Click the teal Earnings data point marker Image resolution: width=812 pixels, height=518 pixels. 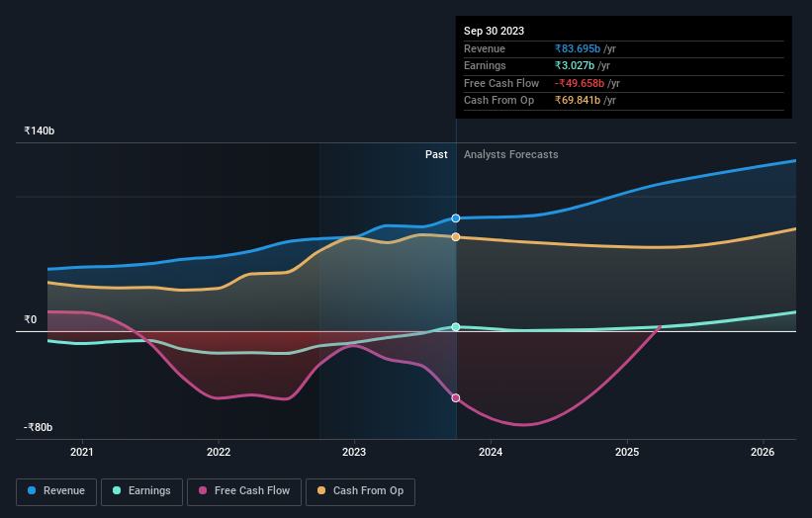(456, 327)
